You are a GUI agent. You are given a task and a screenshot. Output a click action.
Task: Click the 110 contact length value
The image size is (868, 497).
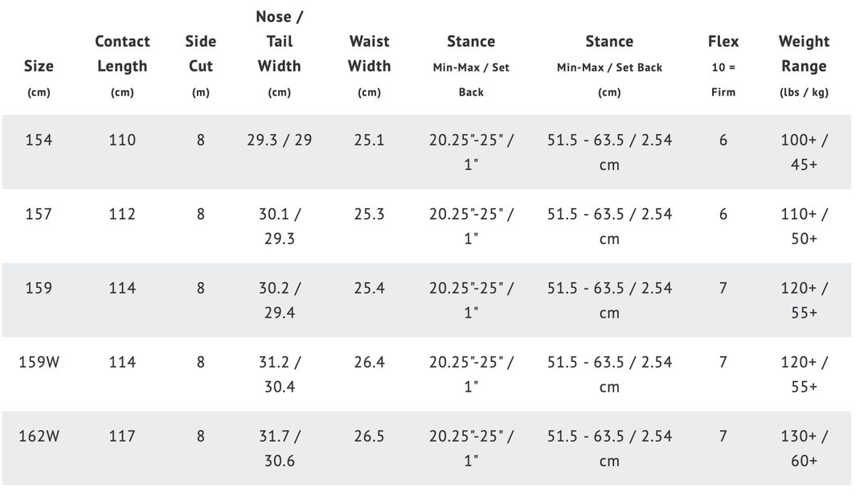click(122, 140)
